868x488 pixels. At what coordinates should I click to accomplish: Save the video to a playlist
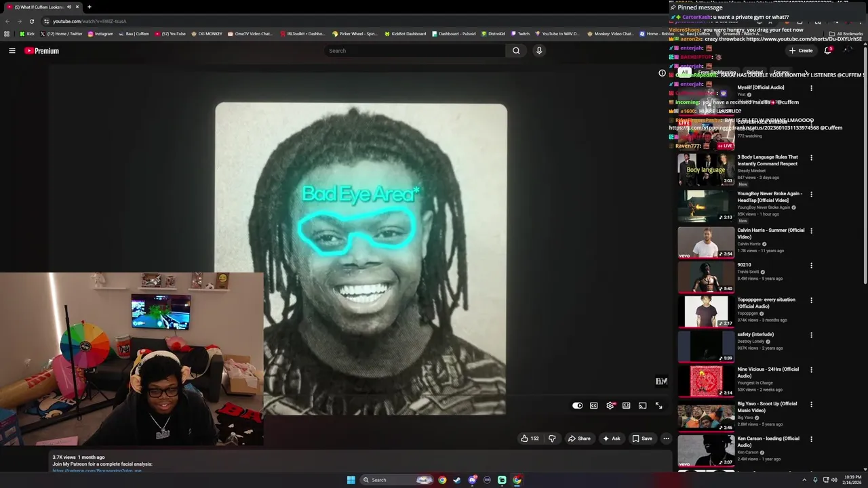(x=642, y=439)
